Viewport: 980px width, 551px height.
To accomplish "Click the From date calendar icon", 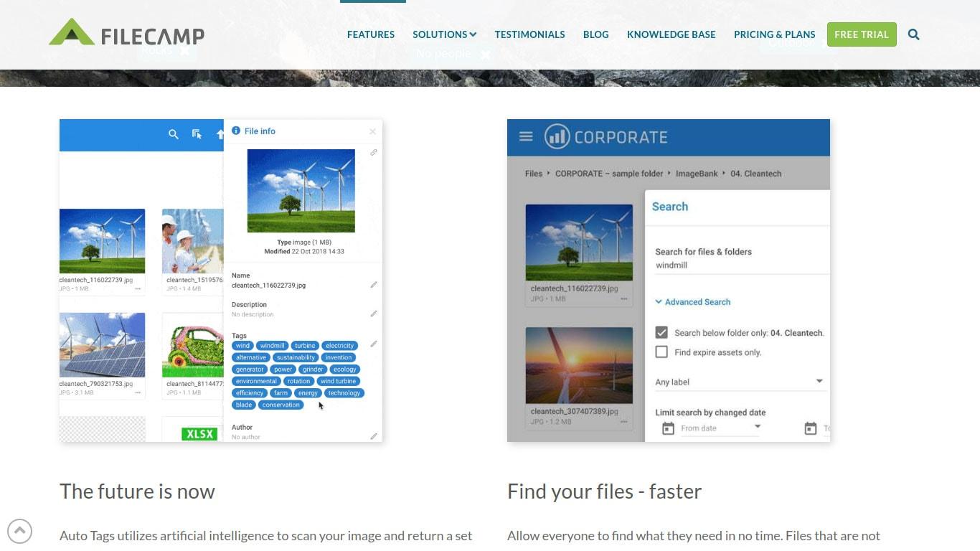I will coord(668,428).
